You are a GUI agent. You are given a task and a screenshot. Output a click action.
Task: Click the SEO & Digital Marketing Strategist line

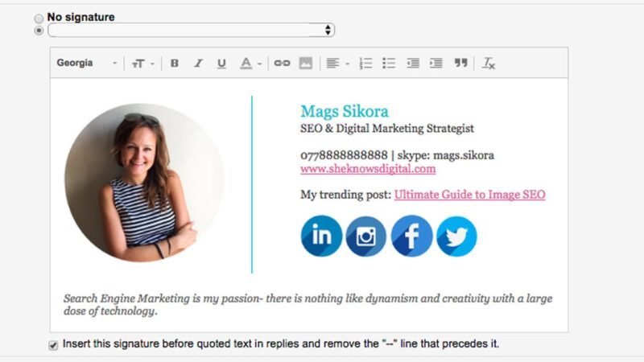click(x=387, y=129)
